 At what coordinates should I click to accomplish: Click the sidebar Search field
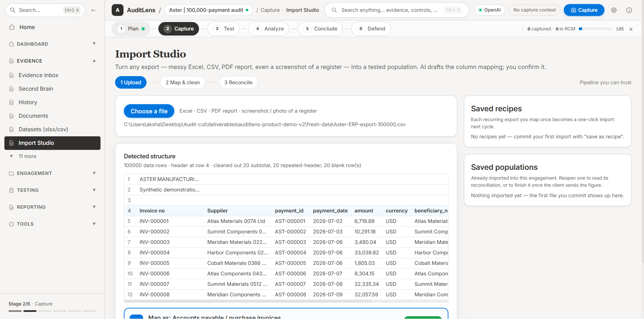click(x=45, y=10)
